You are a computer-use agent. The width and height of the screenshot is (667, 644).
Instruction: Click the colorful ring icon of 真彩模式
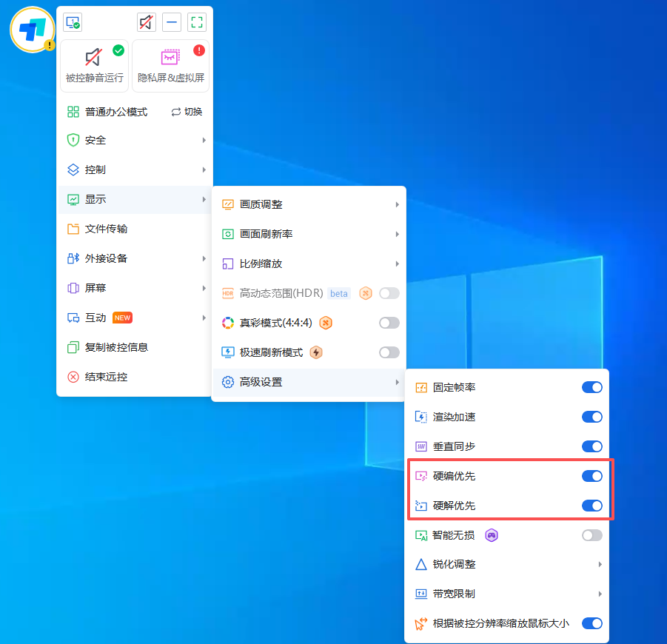[227, 323]
